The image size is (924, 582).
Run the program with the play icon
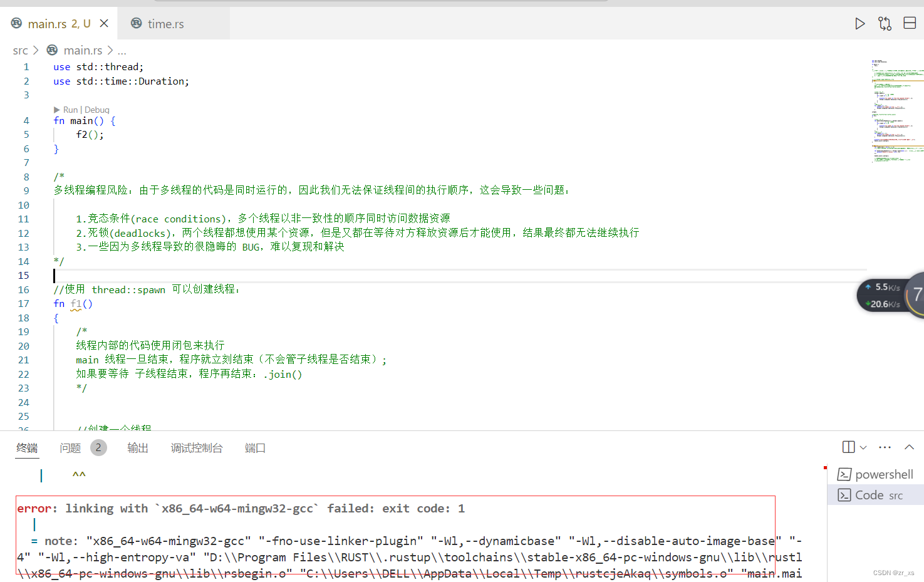pyautogui.click(x=860, y=23)
